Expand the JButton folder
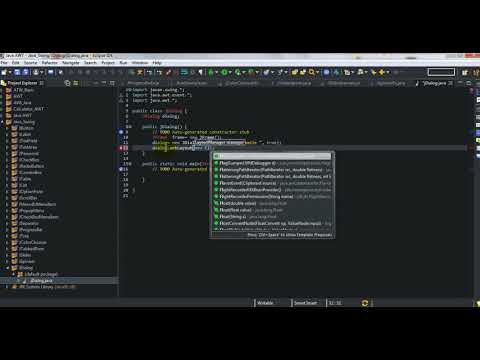The height and width of the screenshot is (360, 480). (7, 128)
